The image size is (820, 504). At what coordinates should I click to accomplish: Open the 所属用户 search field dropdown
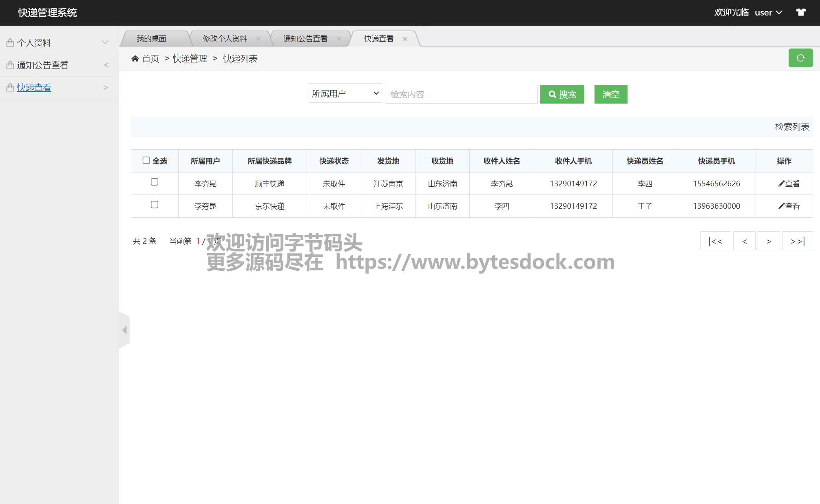click(x=345, y=93)
